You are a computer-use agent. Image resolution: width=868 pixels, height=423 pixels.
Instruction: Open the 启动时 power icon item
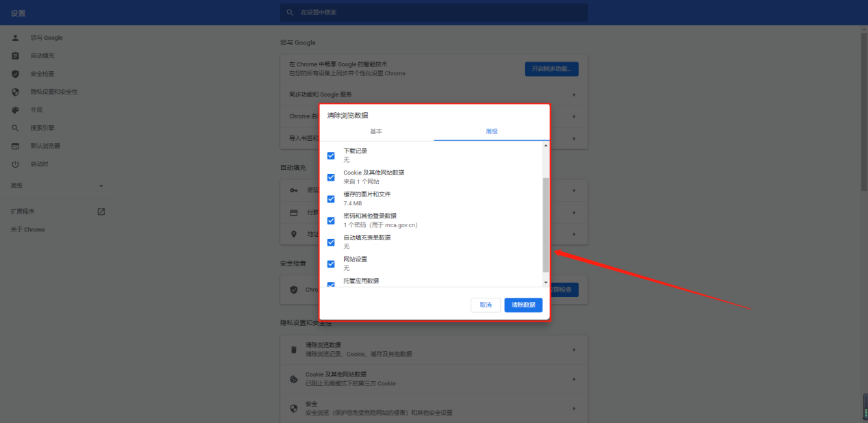coord(15,164)
